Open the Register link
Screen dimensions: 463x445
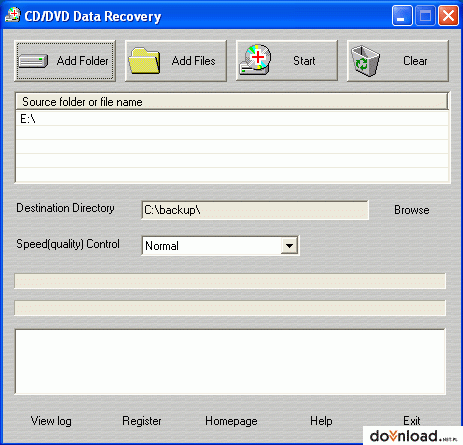point(142,421)
